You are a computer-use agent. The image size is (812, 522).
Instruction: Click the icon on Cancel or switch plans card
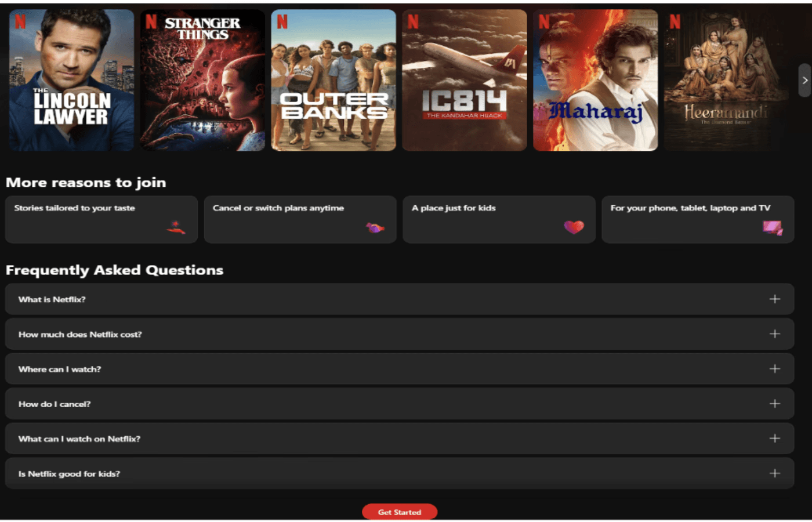[375, 227]
